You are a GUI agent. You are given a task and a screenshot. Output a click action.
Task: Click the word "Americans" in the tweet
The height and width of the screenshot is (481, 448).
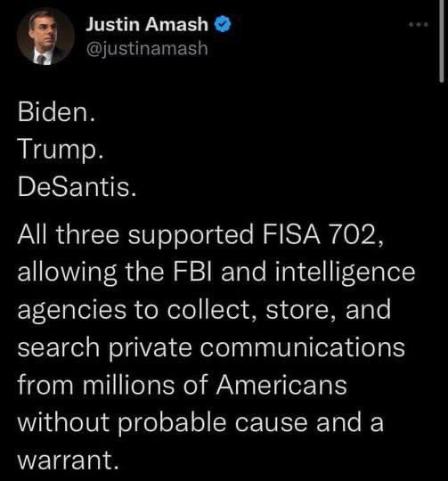point(281,386)
